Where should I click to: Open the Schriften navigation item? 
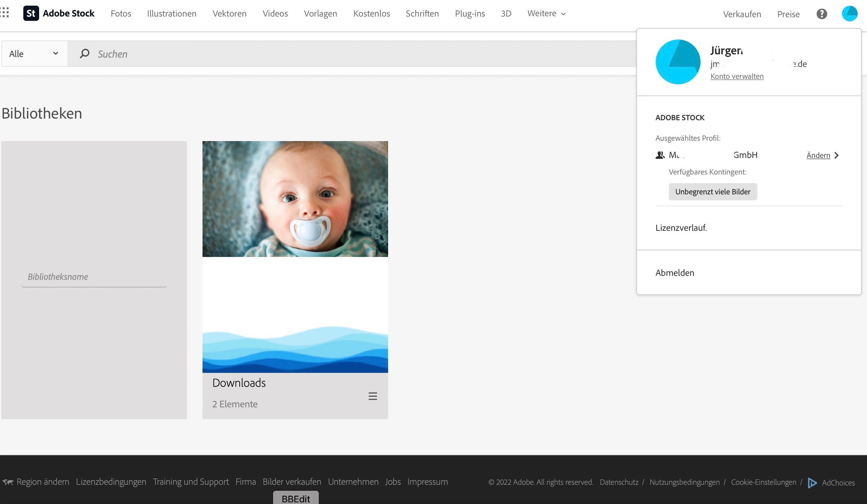(422, 13)
